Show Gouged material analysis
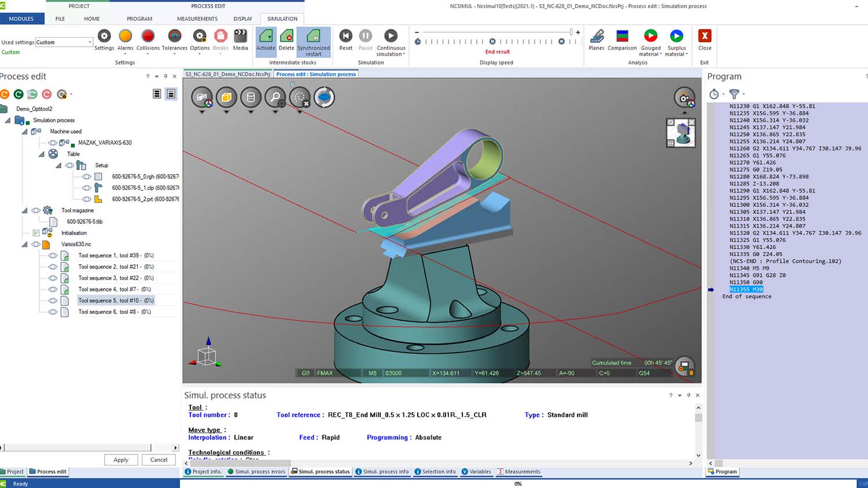Image resolution: width=868 pixels, height=488 pixels. 650,36
